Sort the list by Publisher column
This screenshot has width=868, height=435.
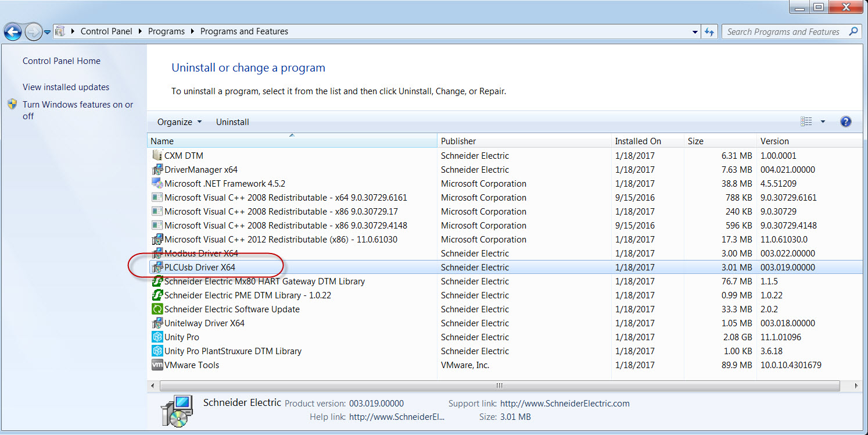tap(524, 141)
